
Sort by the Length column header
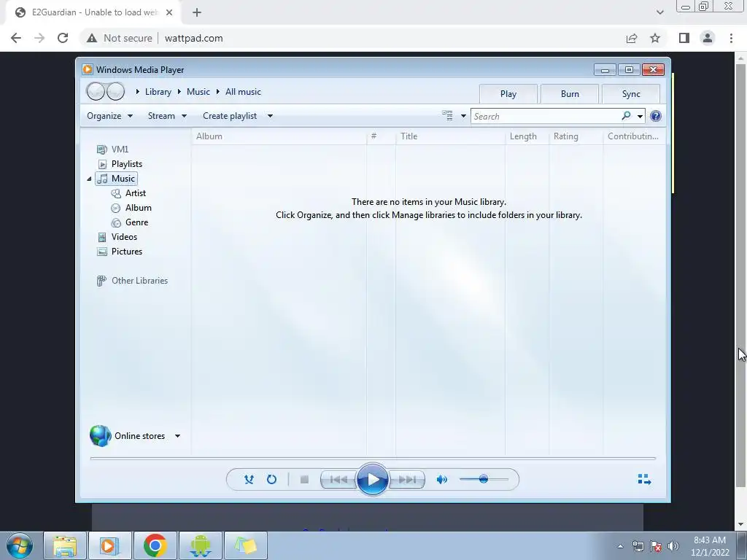tap(527, 136)
